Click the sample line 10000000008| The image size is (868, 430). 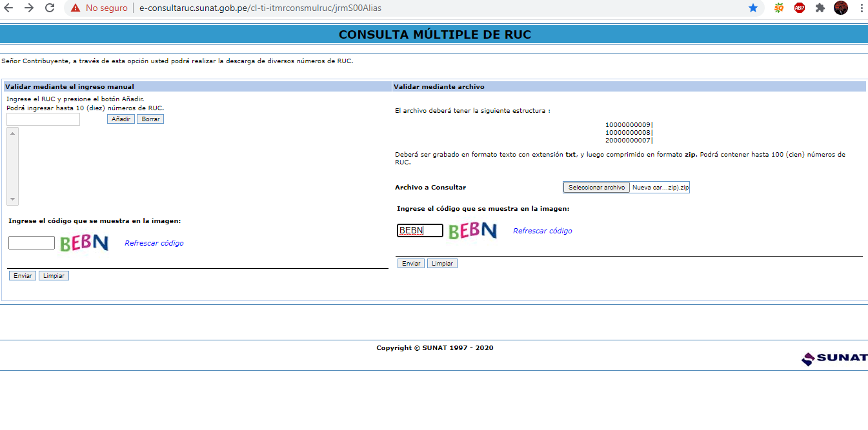point(629,133)
